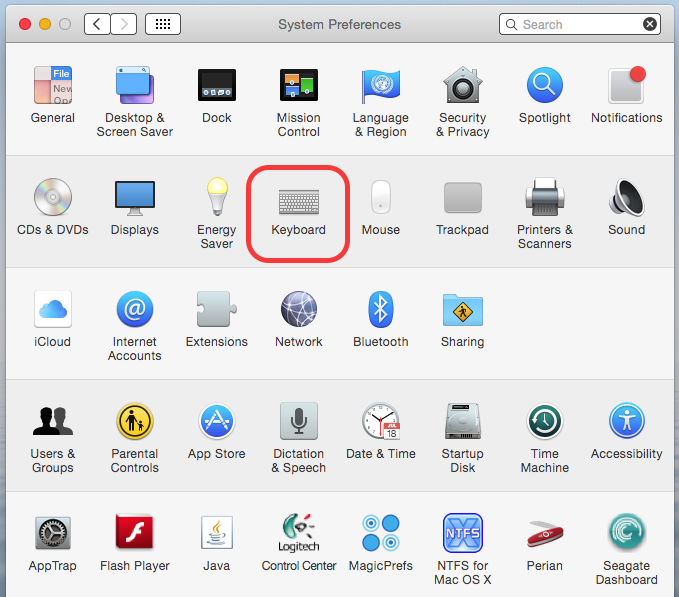Click the forward navigation arrow
This screenshot has width=679, height=597.
coord(124,24)
